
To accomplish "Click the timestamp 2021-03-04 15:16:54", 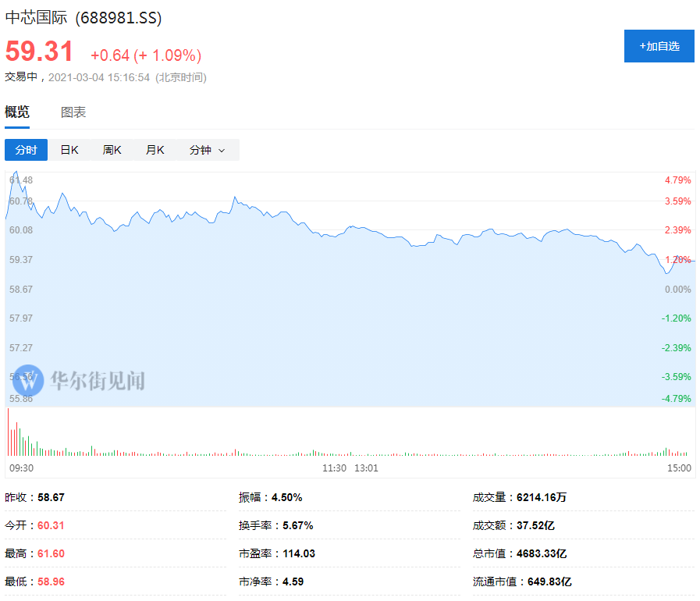I will coord(98,77).
